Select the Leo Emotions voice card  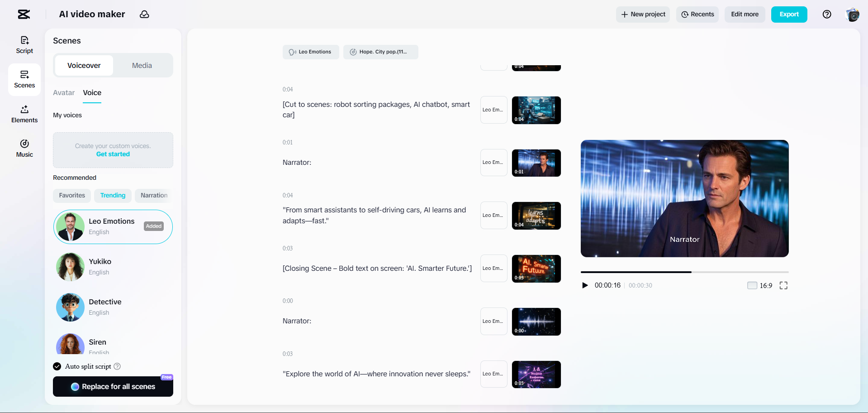(x=113, y=227)
